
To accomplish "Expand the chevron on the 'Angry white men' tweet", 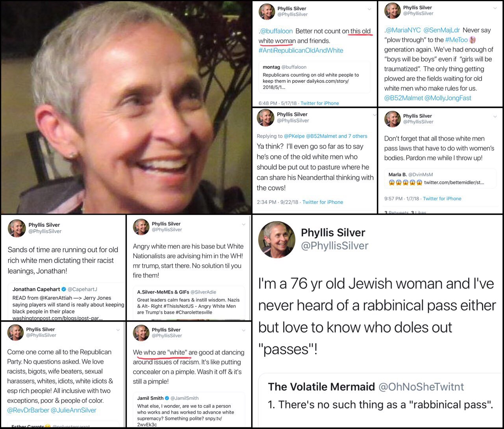I will [x=243, y=224].
